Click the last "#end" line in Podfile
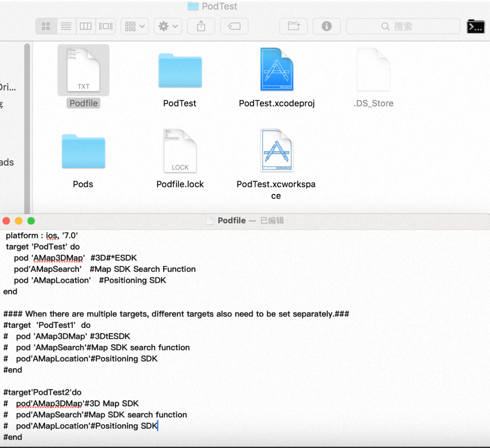The height and width of the screenshot is (448, 490). (x=13, y=437)
